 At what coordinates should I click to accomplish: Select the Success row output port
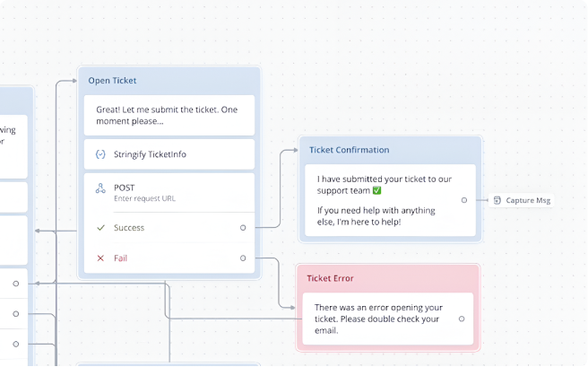(243, 228)
